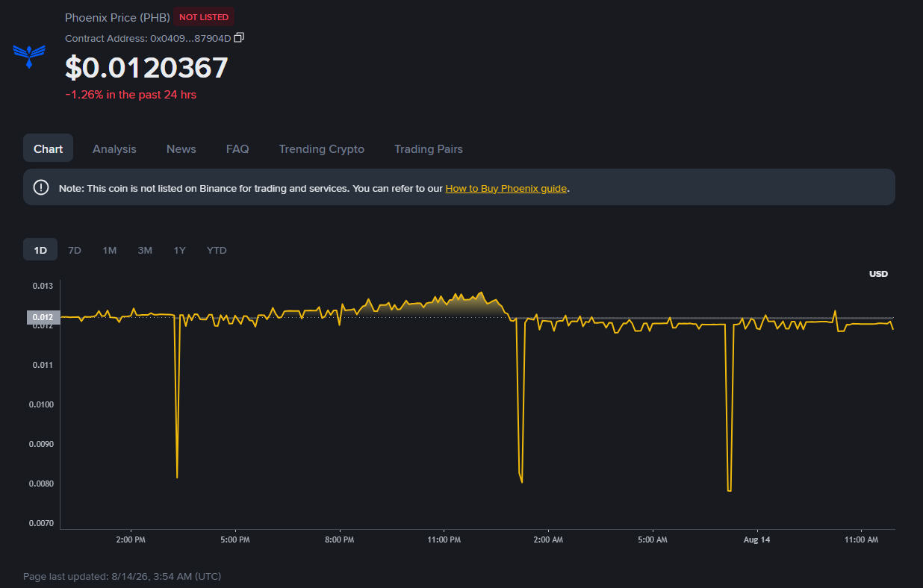Screen dimensions: 923x588
Task: Click the 11:00 PM x-axis label
Action: point(444,539)
